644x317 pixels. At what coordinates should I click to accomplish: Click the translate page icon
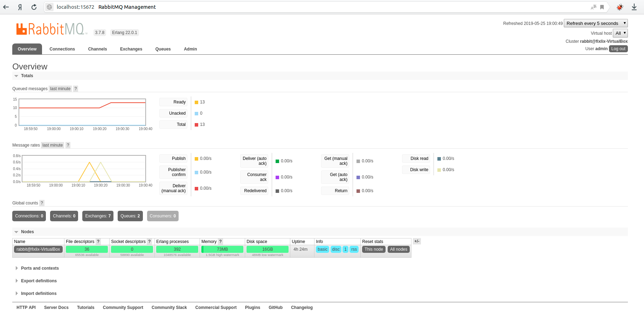coord(593,7)
